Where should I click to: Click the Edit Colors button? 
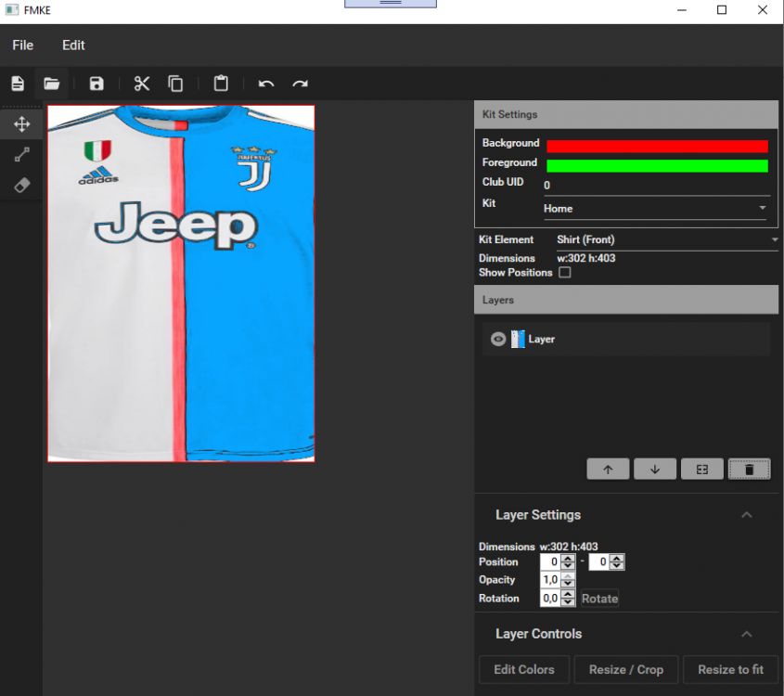pos(524,669)
